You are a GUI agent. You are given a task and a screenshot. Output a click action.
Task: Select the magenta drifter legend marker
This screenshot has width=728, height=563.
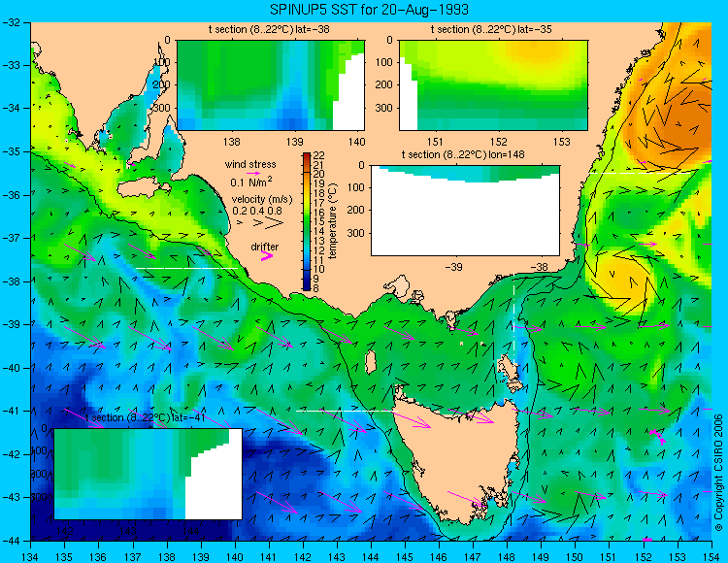pos(267,255)
